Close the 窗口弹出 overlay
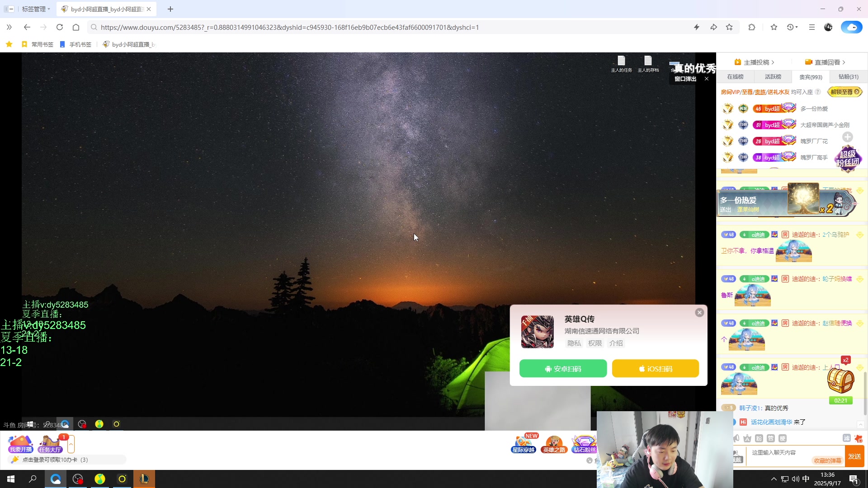 (707, 79)
